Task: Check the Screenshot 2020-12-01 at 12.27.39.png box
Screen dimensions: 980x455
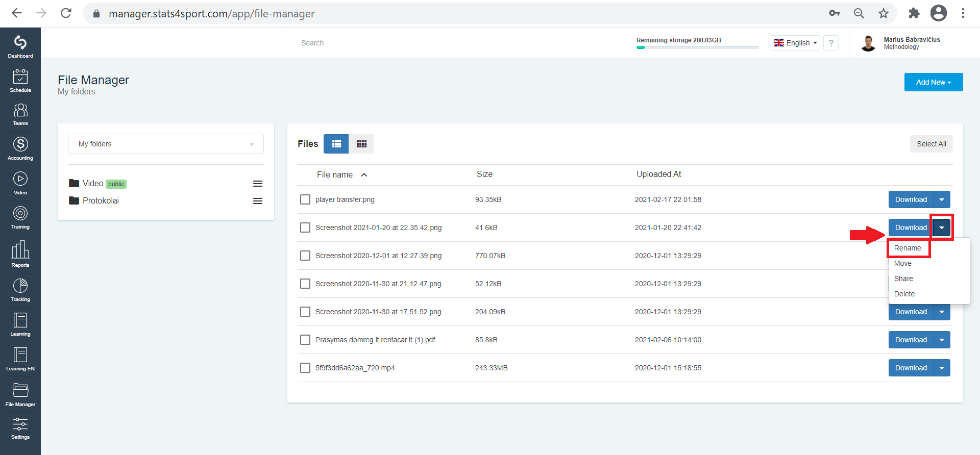Action: [305, 256]
